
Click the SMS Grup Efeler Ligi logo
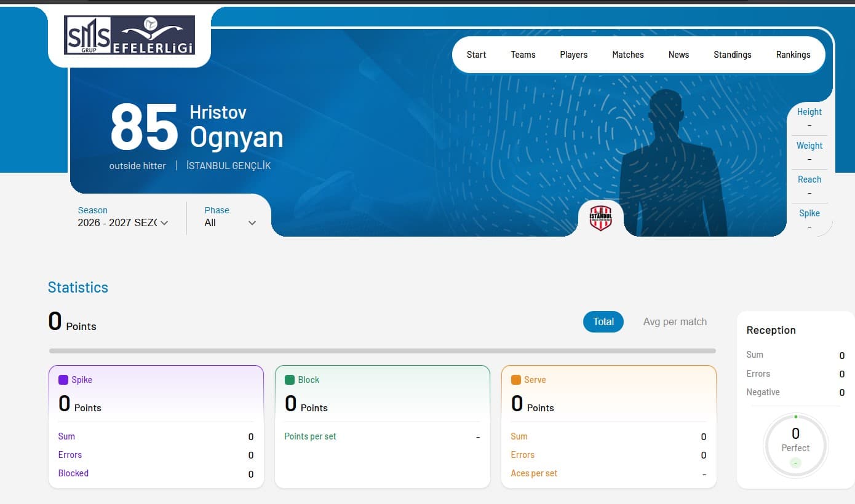point(129,35)
